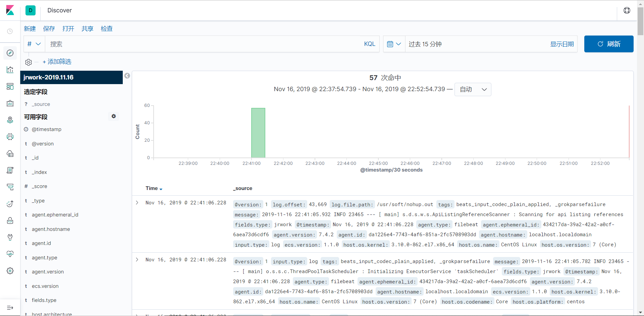644x316 pixels.
Task: Open the 自动 interval dropdown
Action: coord(473,89)
